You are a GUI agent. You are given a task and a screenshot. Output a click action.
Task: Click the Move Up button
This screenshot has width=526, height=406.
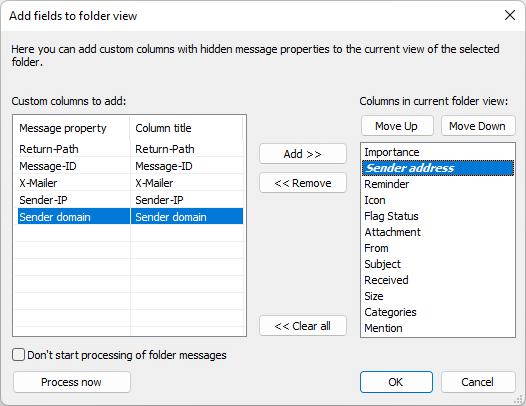[397, 126]
